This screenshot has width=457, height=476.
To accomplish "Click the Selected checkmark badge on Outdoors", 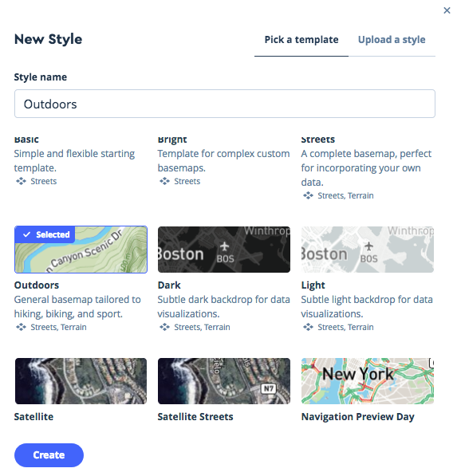I will tap(45, 234).
